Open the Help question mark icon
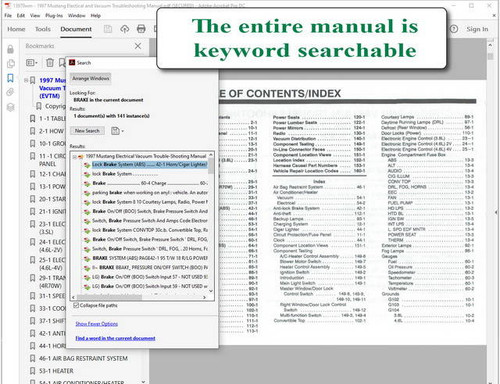500x384 pixels. point(454,29)
